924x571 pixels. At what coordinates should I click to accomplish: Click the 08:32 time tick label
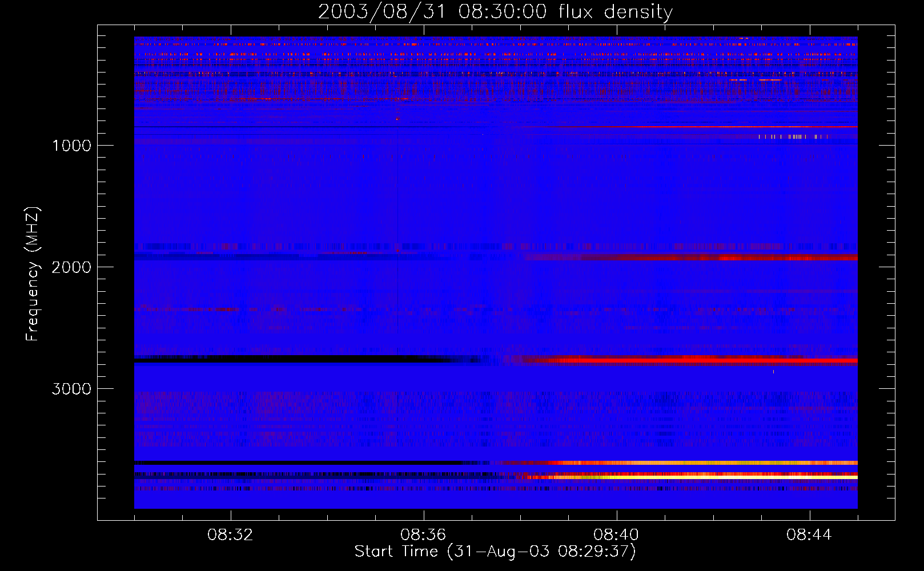click(x=231, y=535)
